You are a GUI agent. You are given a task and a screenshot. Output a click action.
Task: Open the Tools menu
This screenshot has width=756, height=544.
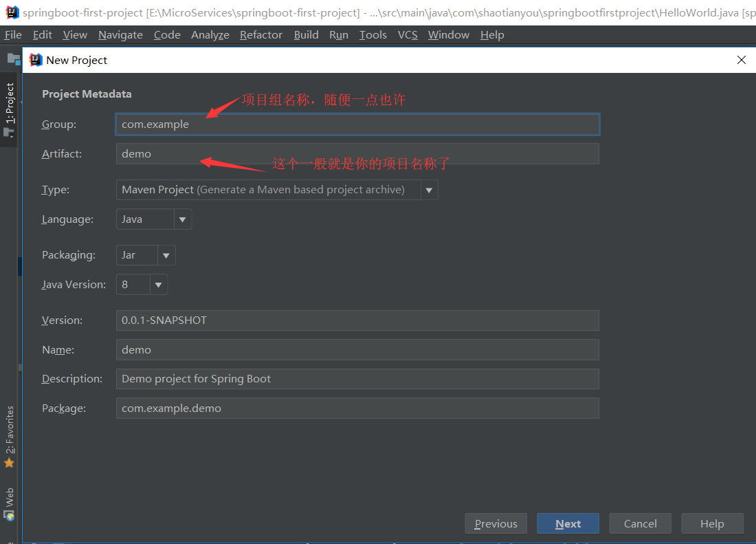373,34
